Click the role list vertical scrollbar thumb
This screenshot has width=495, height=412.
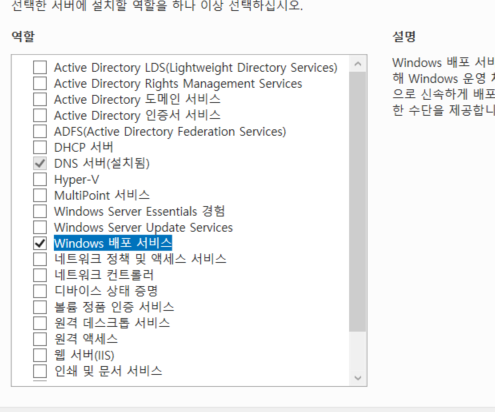(358, 202)
